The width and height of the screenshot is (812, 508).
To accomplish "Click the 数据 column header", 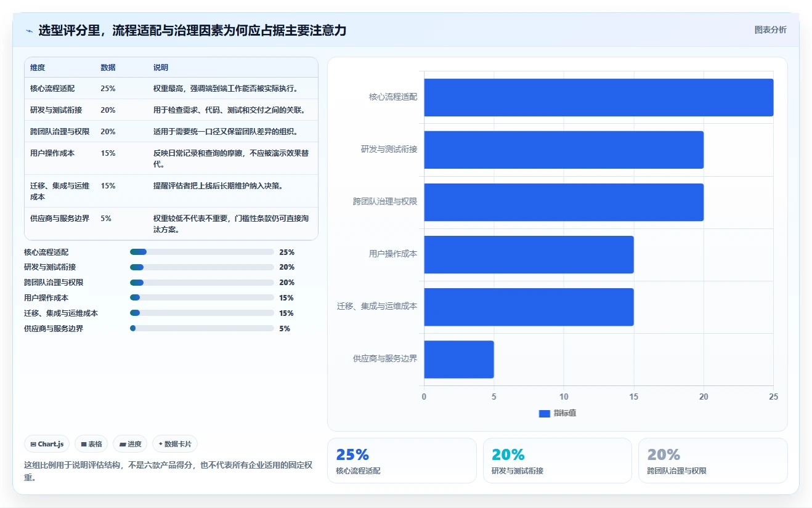I will pyautogui.click(x=108, y=68).
